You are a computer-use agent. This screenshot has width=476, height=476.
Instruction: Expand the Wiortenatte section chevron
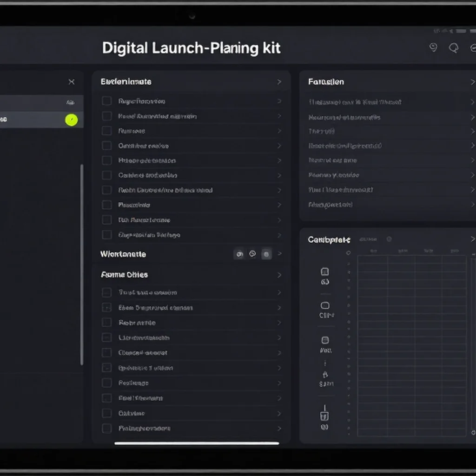[279, 253]
